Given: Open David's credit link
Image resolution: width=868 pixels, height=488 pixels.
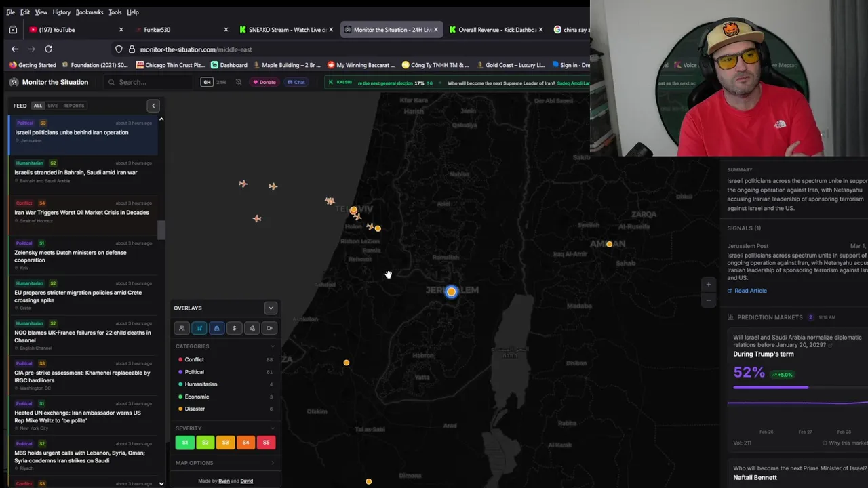Looking at the screenshot, I should click(247, 481).
